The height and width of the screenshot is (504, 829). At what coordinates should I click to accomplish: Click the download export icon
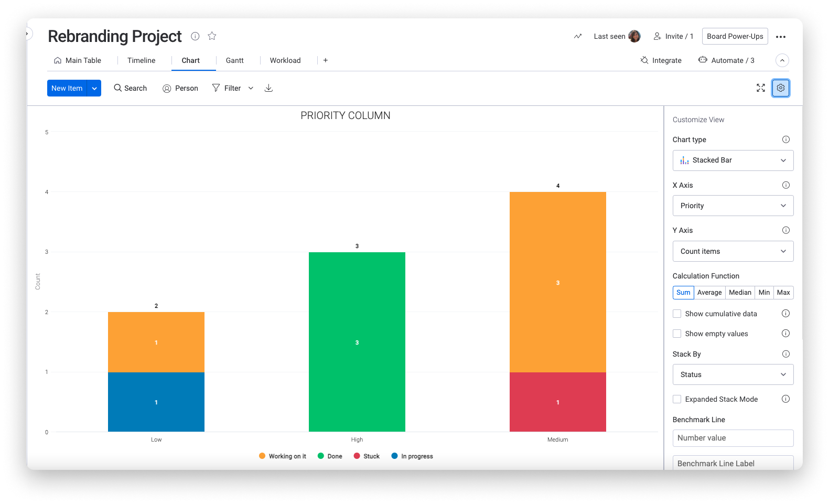(x=268, y=88)
